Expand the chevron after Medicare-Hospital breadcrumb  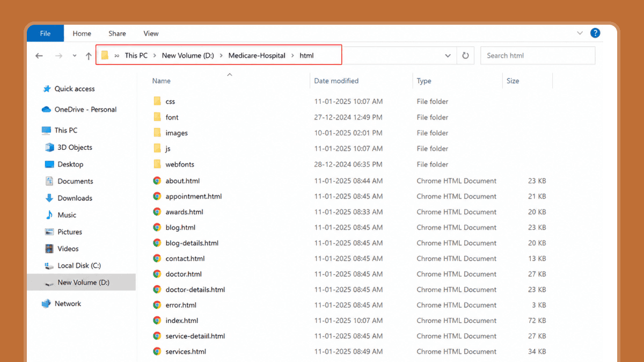click(x=292, y=55)
